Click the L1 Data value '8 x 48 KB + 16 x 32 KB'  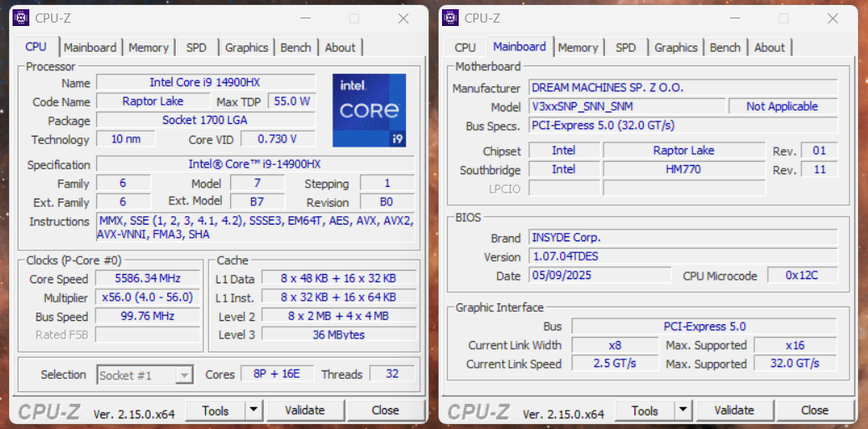pos(339,278)
